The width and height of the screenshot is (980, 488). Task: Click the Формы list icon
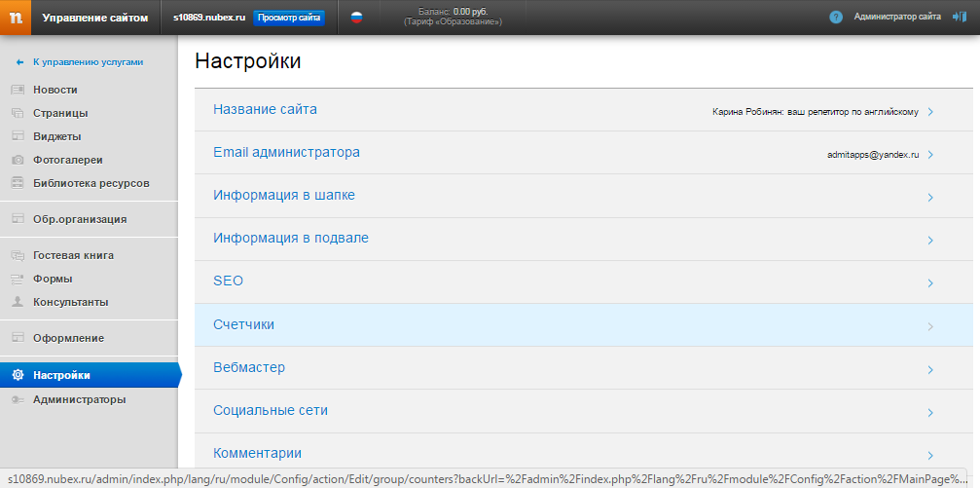tap(18, 279)
